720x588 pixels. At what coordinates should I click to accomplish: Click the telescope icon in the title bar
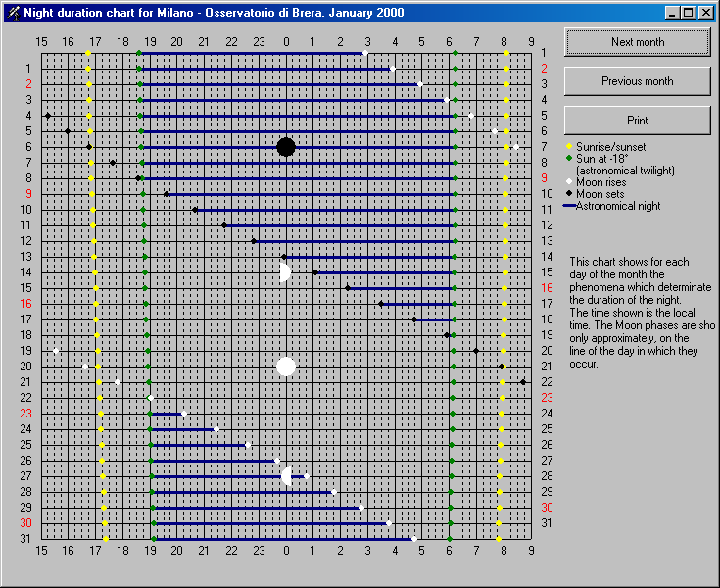(x=14, y=13)
